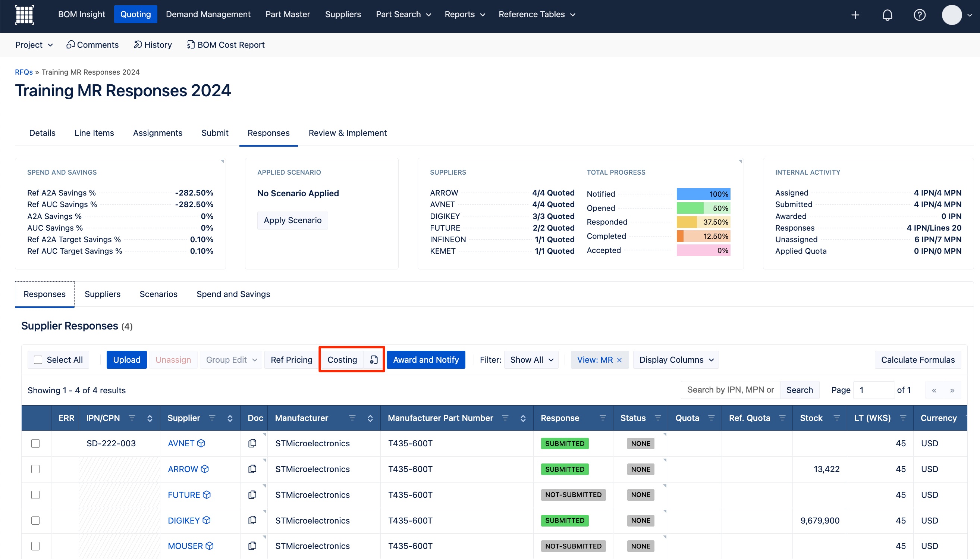Image resolution: width=980 pixels, height=559 pixels.
Task: Click the Award and Notify button
Action: pos(426,360)
